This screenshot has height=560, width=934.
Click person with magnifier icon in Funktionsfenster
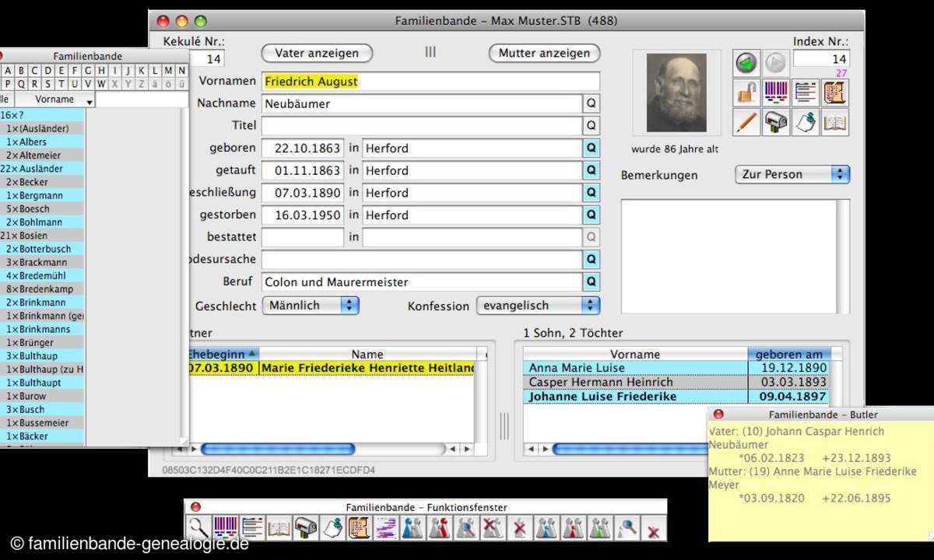tap(627, 528)
